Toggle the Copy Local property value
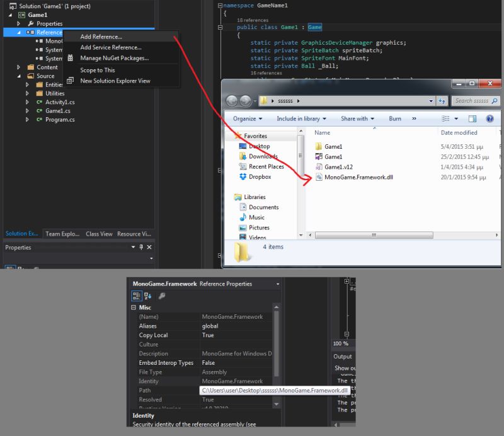Screen dimensions: 504x436 (208, 335)
